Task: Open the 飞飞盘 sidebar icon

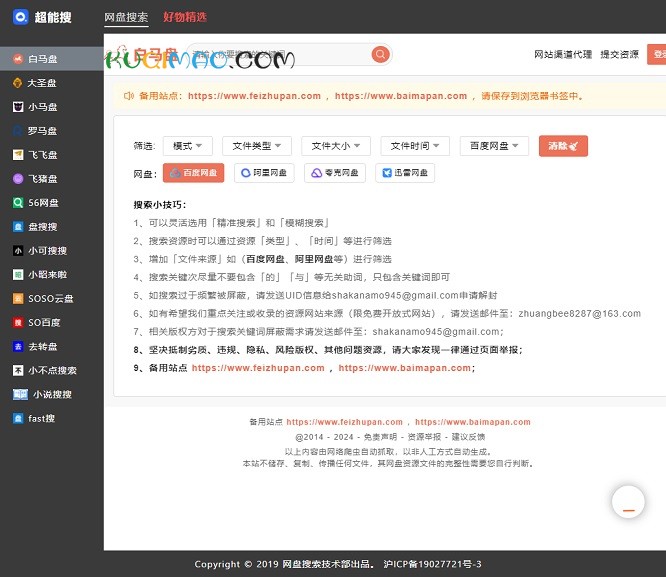Action: point(18,155)
